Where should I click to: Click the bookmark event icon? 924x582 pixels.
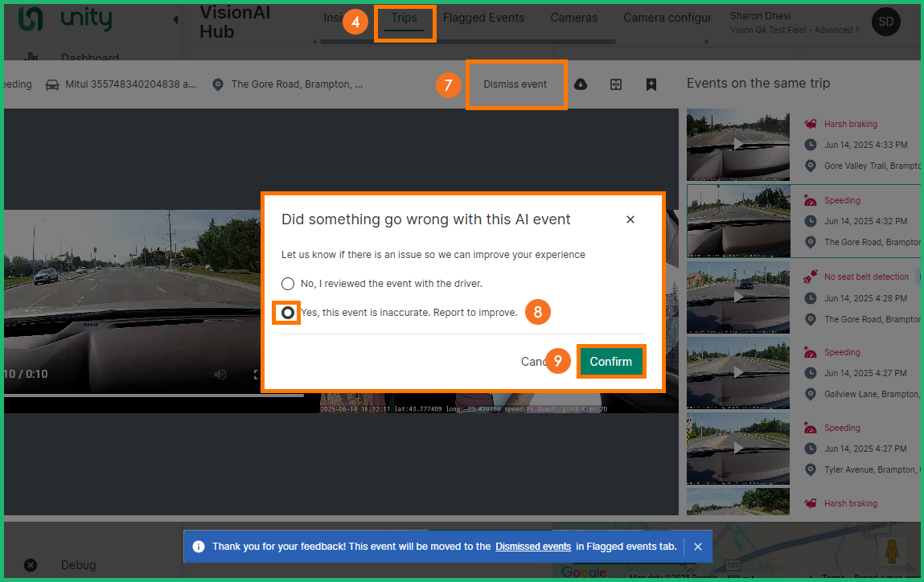(x=651, y=84)
